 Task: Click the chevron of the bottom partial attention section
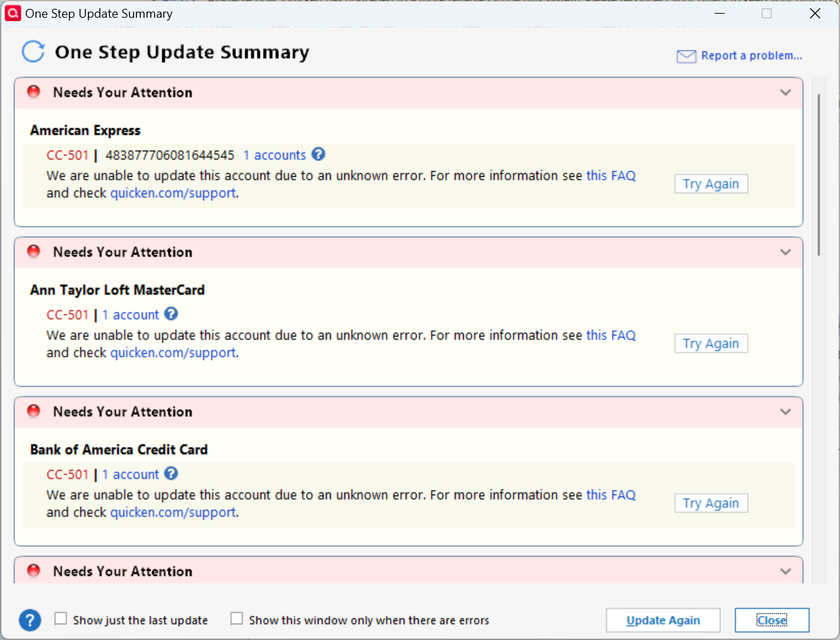(x=785, y=572)
